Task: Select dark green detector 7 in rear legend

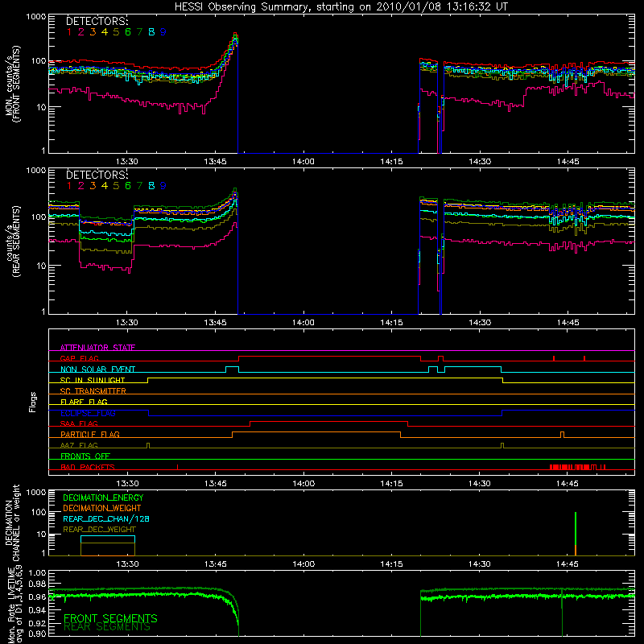Action: pos(139,186)
